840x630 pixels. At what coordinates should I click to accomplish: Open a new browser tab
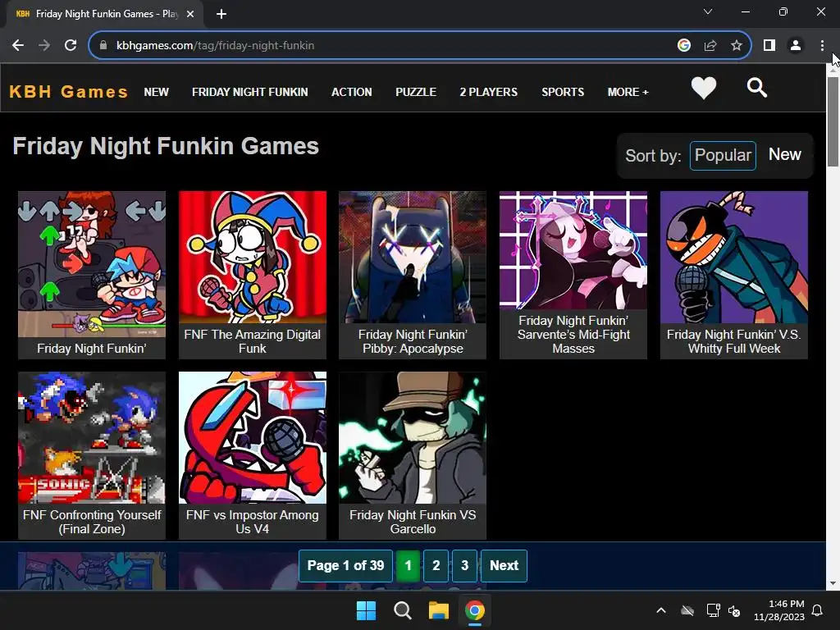tap(221, 14)
